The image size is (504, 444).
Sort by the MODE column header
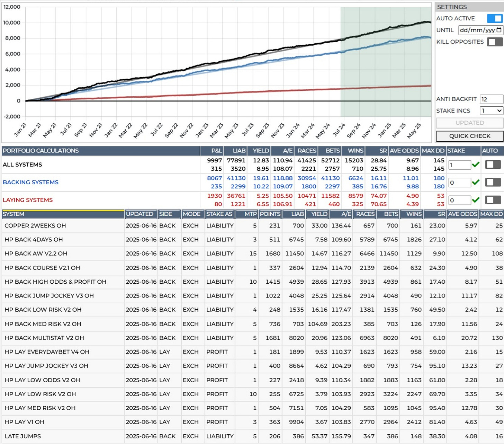click(x=193, y=214)
